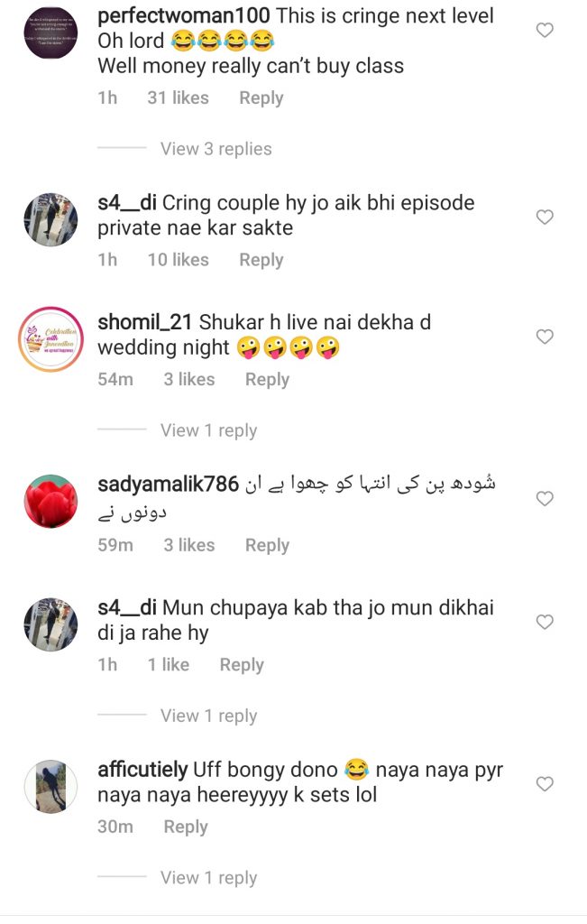This screenshot has width=587, height=924.
Task: Open shomil_21's ringed profile avatar
Action: pos(50,339)
